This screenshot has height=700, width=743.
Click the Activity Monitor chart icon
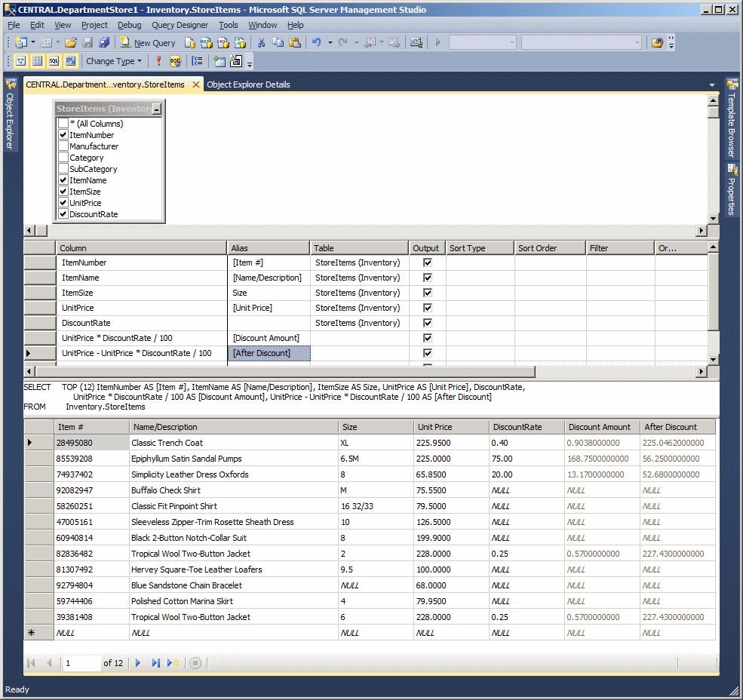pos(416,43)
